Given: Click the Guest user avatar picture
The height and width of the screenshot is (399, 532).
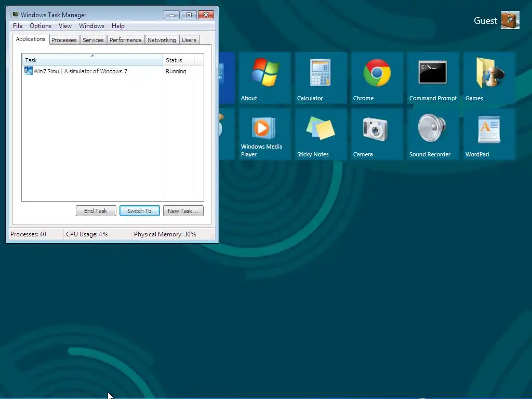Looking at the screenshot, I should (510, 20).
